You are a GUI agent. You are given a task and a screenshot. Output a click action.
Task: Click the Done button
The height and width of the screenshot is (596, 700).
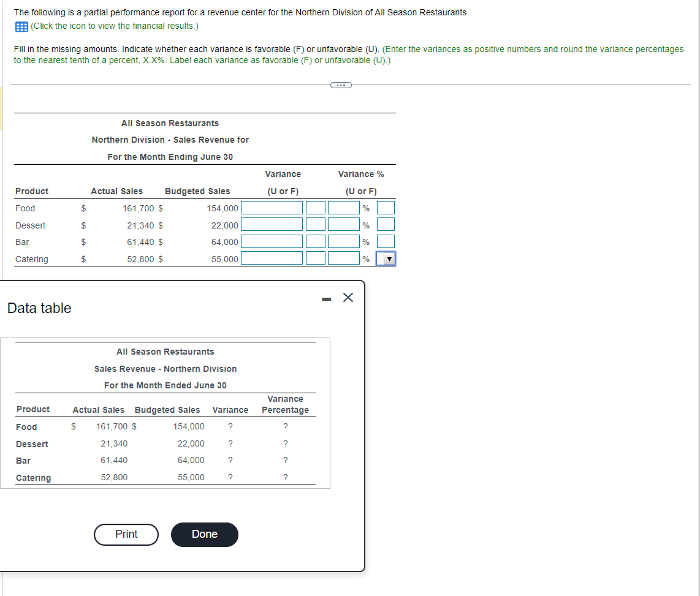coord(204,534)
